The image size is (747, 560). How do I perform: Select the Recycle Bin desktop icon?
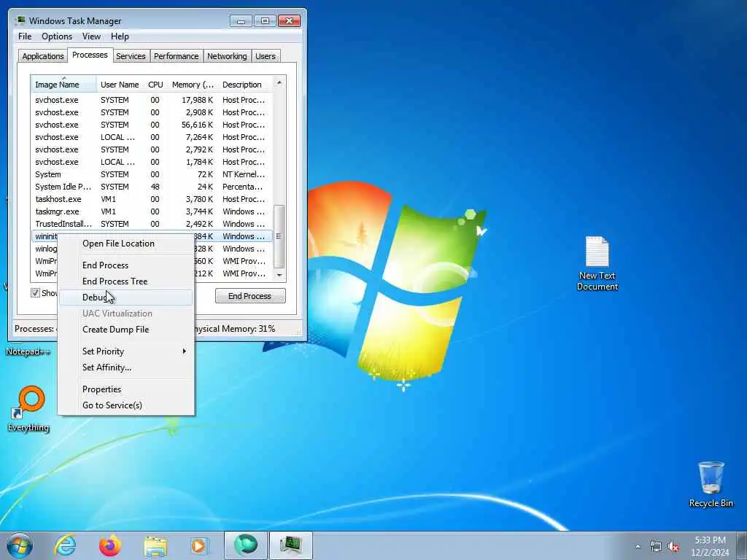pos(711,484)
